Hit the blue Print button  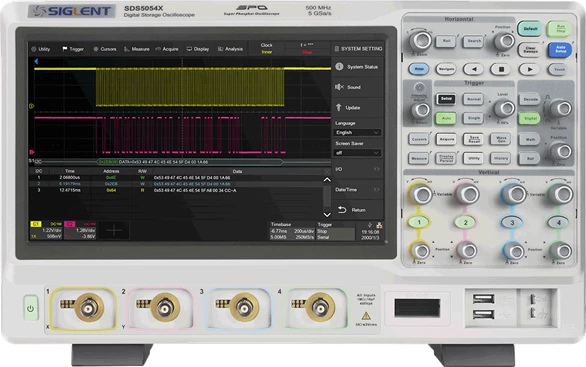tap(419, 69)
